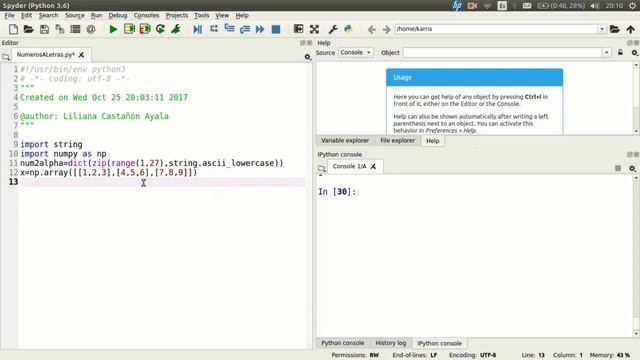Run current line in debugger
Viewport: 640px width, 360px height.
[x=213, y=29]
